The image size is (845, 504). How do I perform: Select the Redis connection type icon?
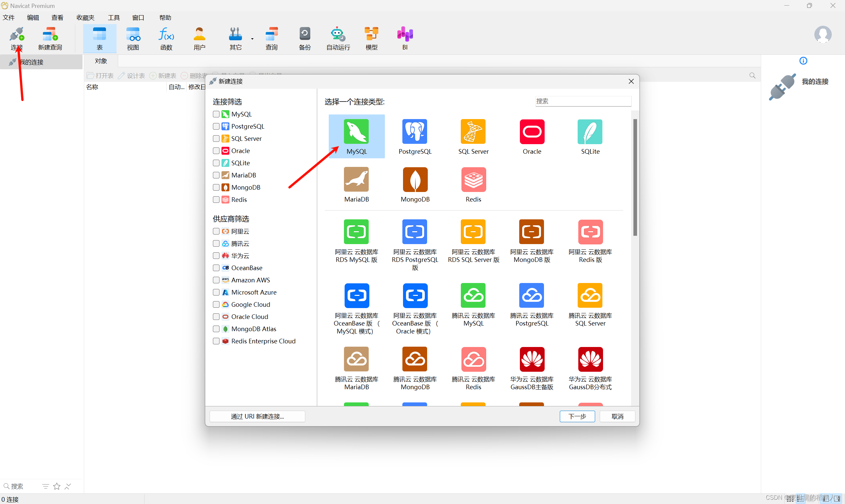point(473,180)
